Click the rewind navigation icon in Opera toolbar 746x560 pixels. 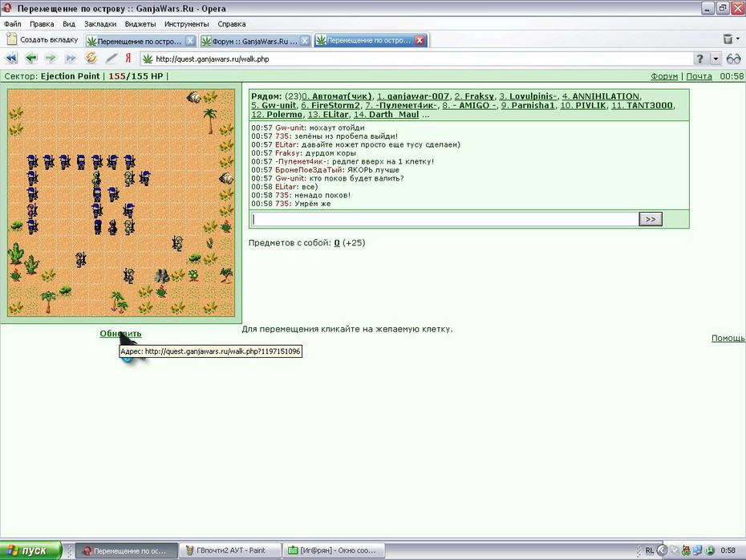click(x=11, y=59)
